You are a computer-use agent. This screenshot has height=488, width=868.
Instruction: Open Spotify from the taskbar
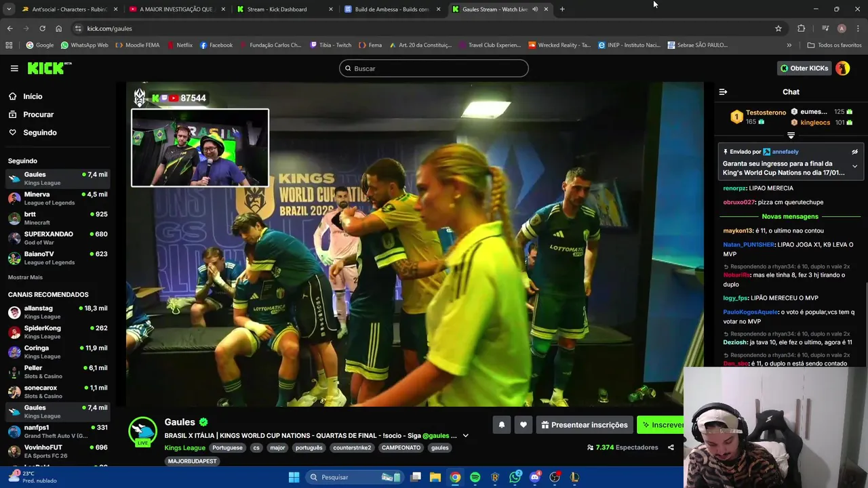(x=475, y=477)
